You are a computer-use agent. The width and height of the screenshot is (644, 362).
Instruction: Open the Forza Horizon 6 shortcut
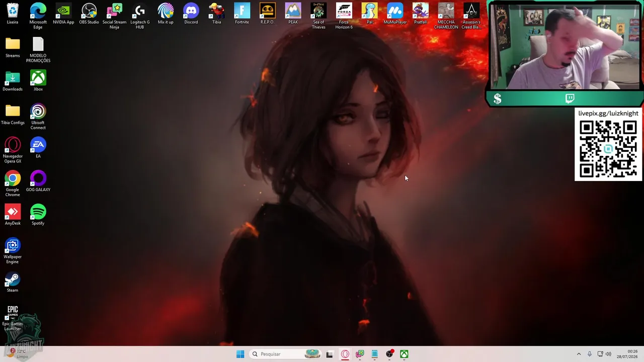344,16
